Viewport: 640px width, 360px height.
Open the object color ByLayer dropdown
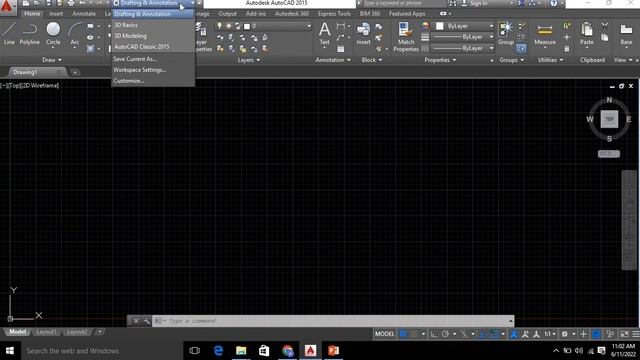coord(491,26)
